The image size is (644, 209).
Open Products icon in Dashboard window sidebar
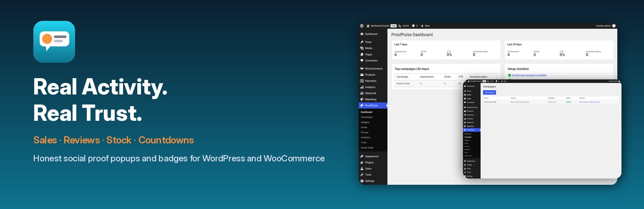click(362, 75)
